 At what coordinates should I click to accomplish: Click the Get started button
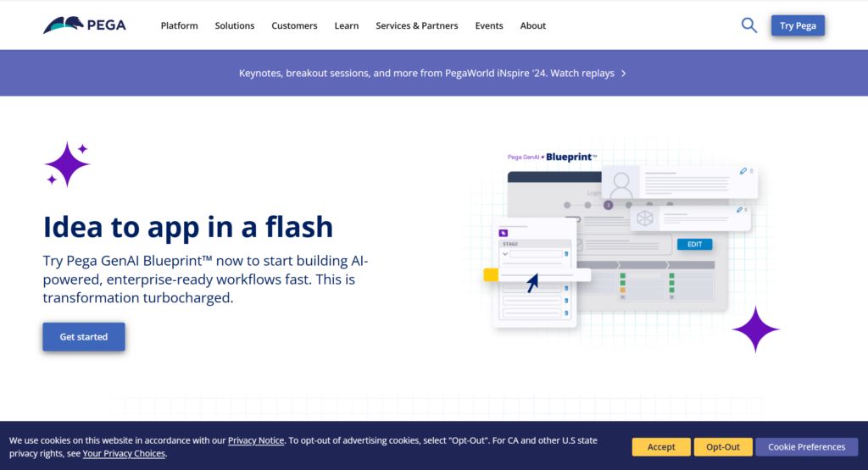tap(84, 337)
